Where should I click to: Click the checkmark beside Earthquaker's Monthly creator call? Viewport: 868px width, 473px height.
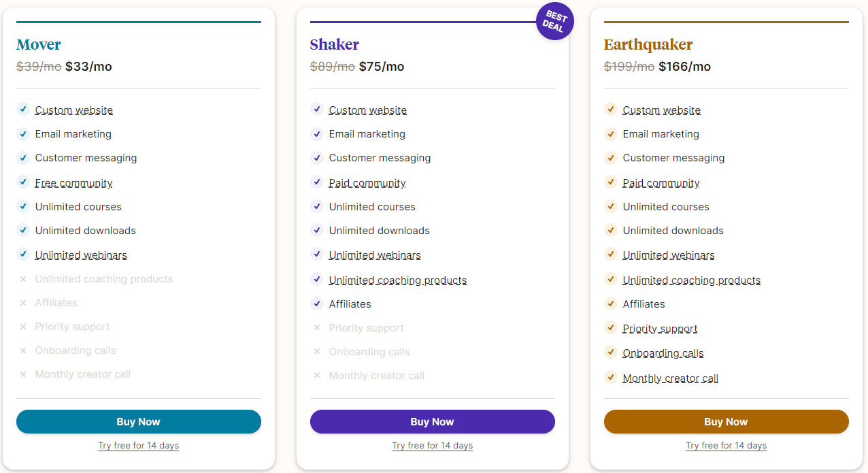611,377
